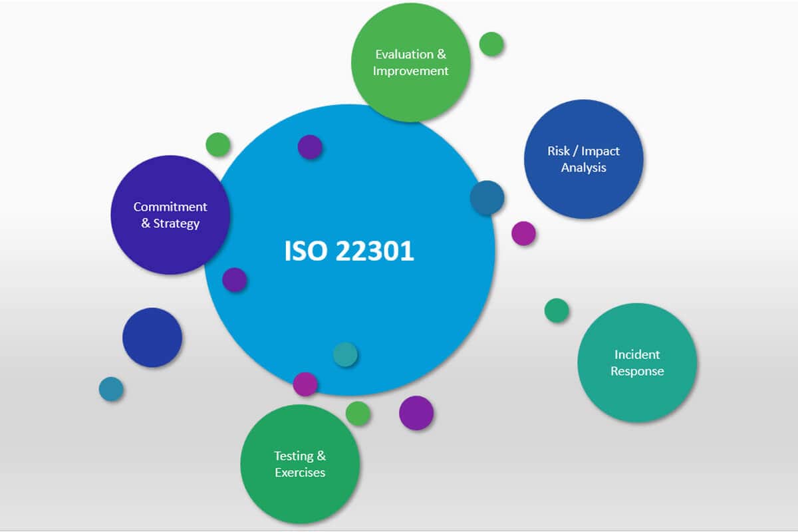Open the Evaluation & Improvement circle
Image resolution: width=798 pixels, height=532 pixels.
click(411, 62)
